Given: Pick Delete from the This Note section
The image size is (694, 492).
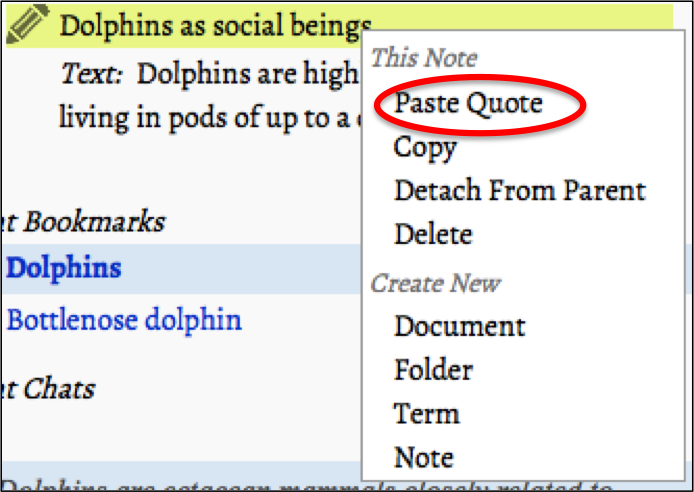Looking at the screenshot, I should click(x=433, y=235).
